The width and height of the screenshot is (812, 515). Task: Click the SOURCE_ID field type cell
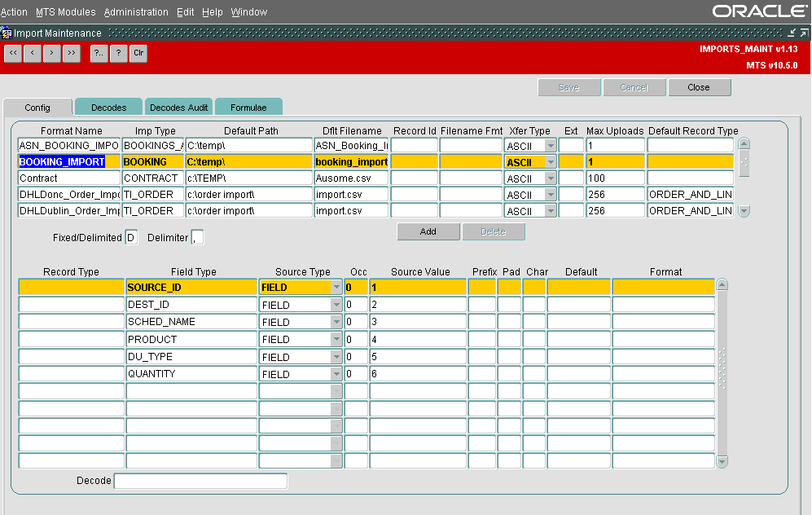pos(191,287)
